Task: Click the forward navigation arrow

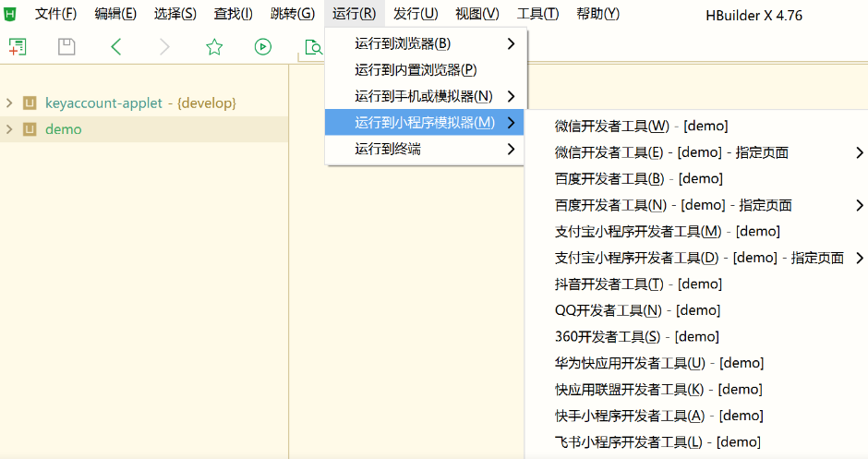Action: coord(165,47)
